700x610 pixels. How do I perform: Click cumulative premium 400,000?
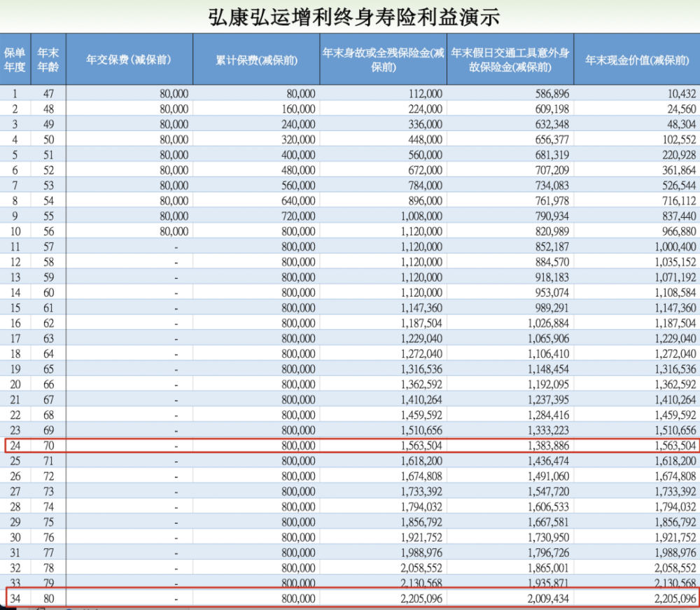pos(298,155)
